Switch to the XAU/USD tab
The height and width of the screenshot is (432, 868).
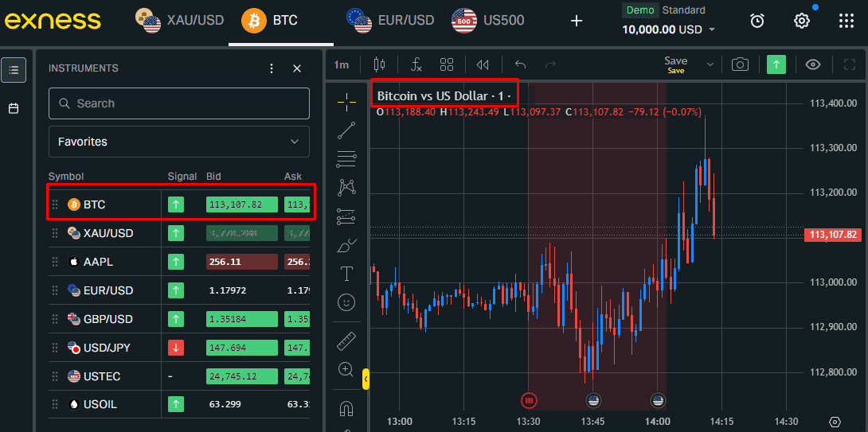click(180, 21)
